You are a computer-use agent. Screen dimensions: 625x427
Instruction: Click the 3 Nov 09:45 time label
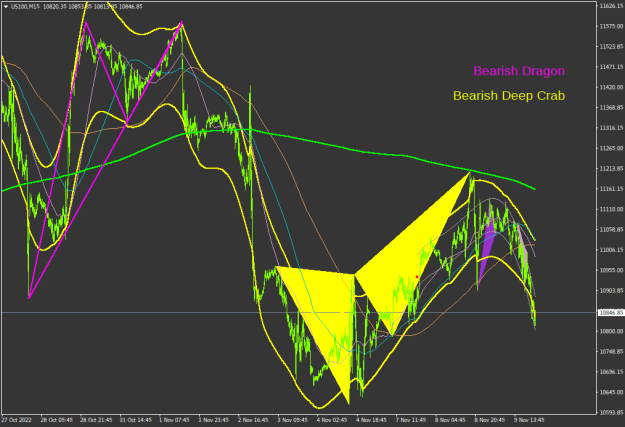[x=293, y=420]
